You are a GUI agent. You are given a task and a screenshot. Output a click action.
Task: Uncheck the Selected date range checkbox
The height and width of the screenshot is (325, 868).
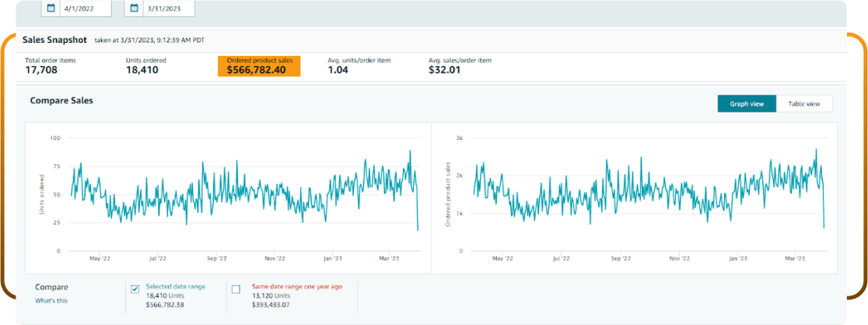pos(135,289)
